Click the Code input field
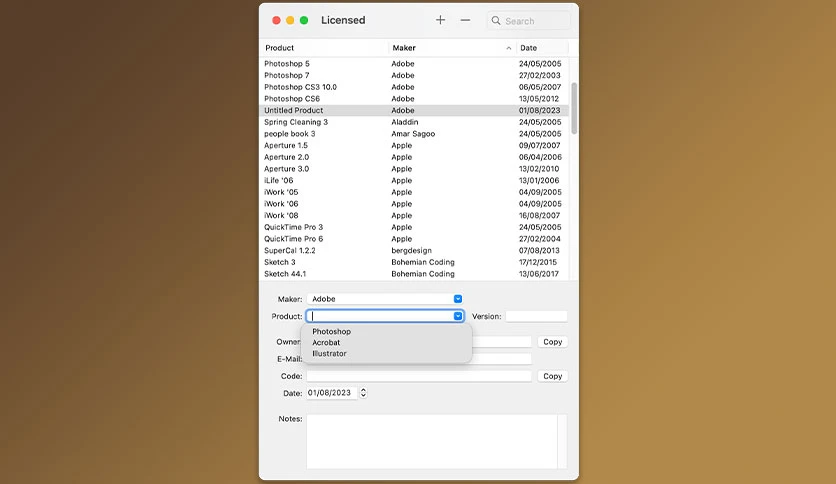The width and height of the screenshot is (836, 484). [419, 376]
